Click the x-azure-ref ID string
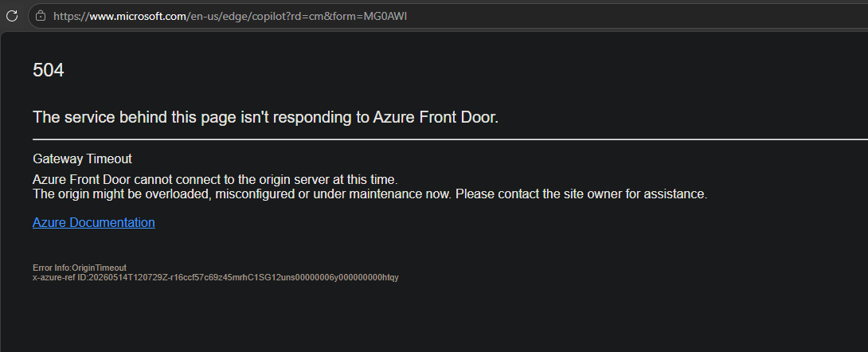This screenshot has width=868, height=352. coord(215,277)
